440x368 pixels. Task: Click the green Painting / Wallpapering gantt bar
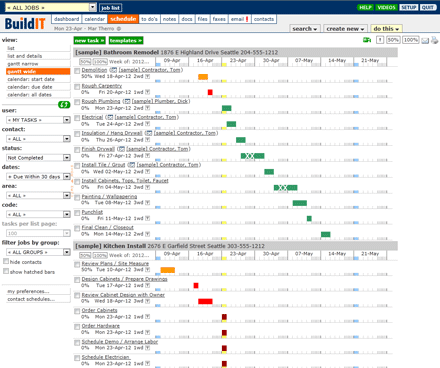pyautogui.click(x=300, y=203)
